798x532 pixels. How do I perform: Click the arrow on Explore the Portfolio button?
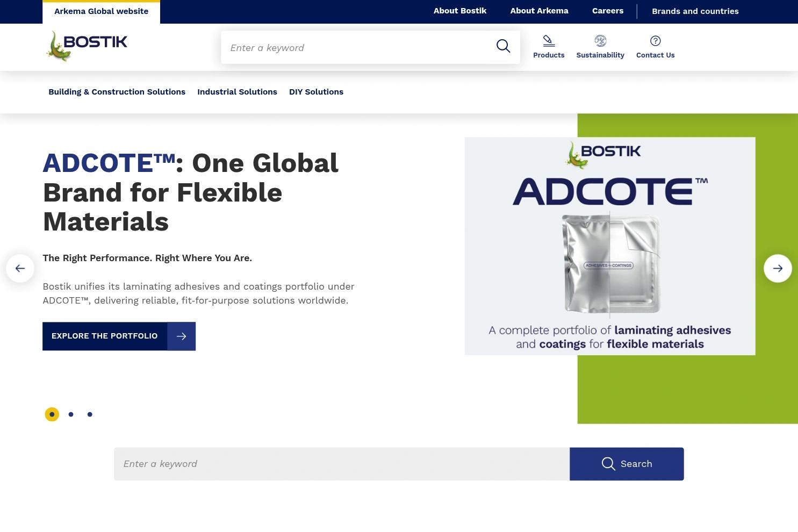(182, 336)
